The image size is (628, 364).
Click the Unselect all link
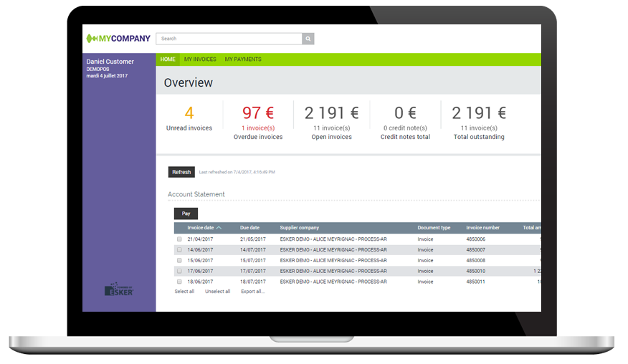217,292
